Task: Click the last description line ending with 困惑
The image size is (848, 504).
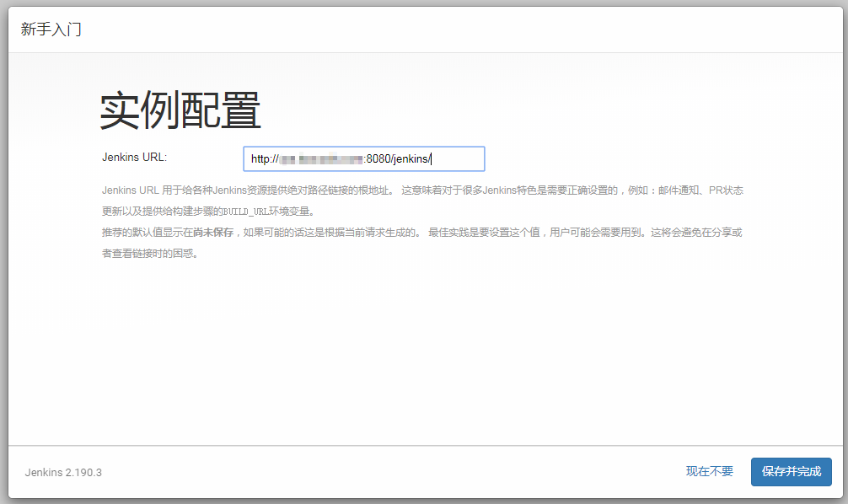Action: (x=150, y=254)
